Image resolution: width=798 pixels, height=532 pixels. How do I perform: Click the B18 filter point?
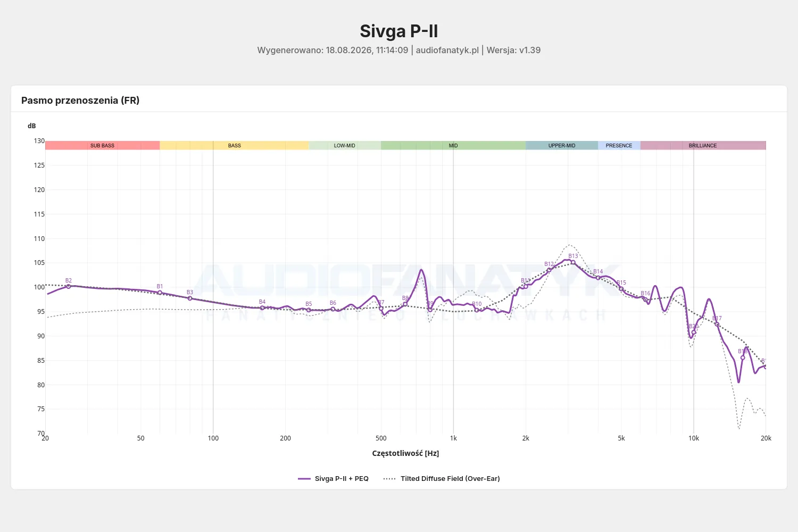(x=743, y=358)
